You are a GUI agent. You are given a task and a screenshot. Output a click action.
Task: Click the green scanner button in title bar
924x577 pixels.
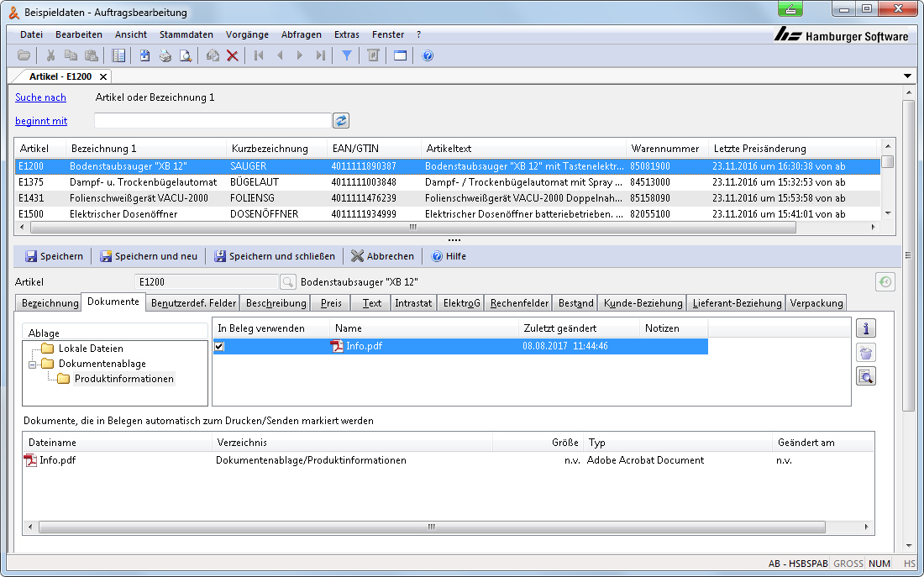click(x=790, y=9)
